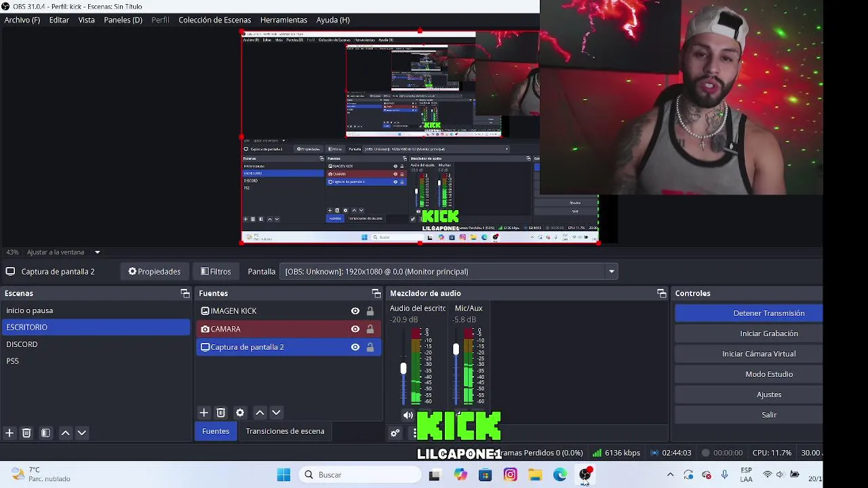Switch to Transiciones de escena tab
Screen dimensions: 868x488
tap(285, 431)
